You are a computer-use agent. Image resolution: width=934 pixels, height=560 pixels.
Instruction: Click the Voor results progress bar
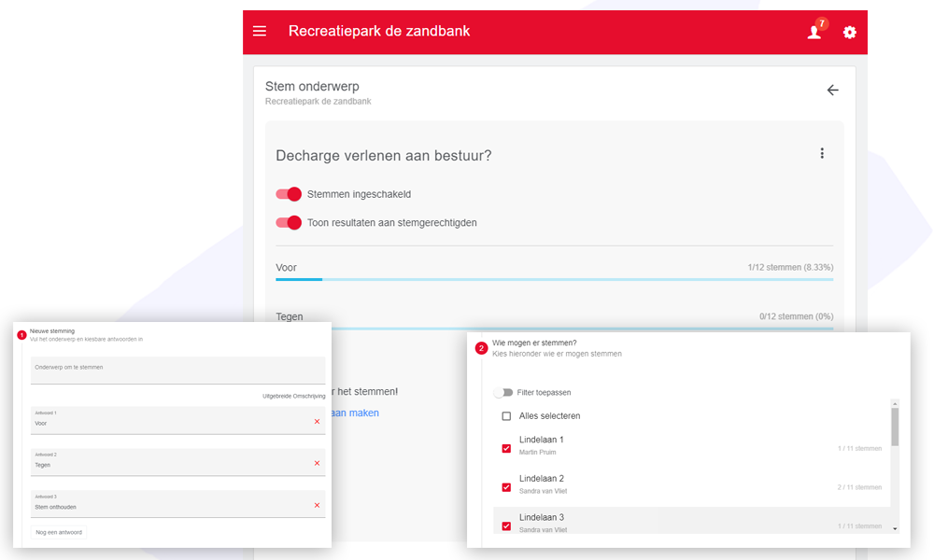[x=554, y=279]
